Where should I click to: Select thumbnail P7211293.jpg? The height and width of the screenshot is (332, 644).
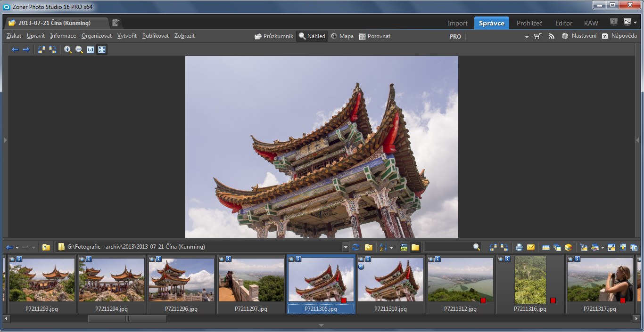41,284
